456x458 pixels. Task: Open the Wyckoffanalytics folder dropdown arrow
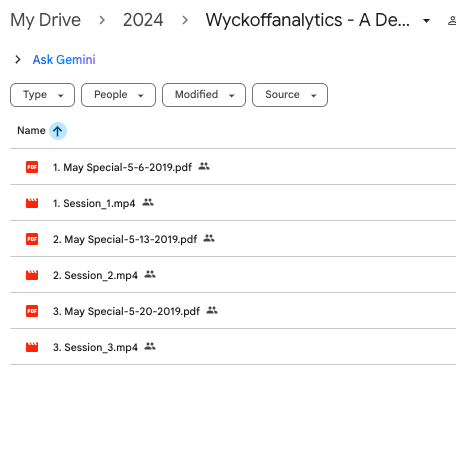pyautogui.click(x=426, y=21)
